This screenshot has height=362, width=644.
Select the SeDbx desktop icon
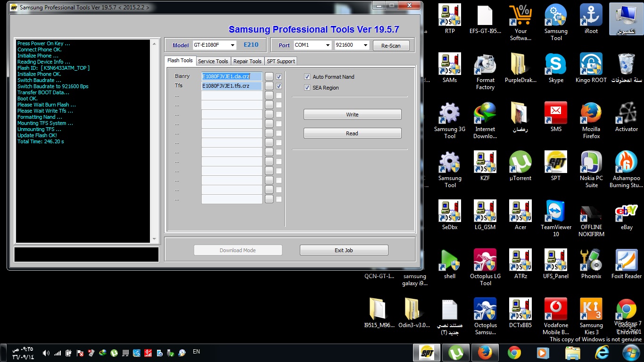coord(450,215)
